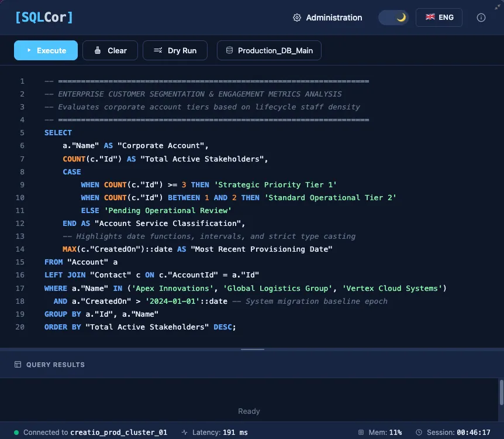Viewport: 504px width, 439px height.
Task: Click the latency pulse icon
Action: pyautogui.click(x=185, y=432)
